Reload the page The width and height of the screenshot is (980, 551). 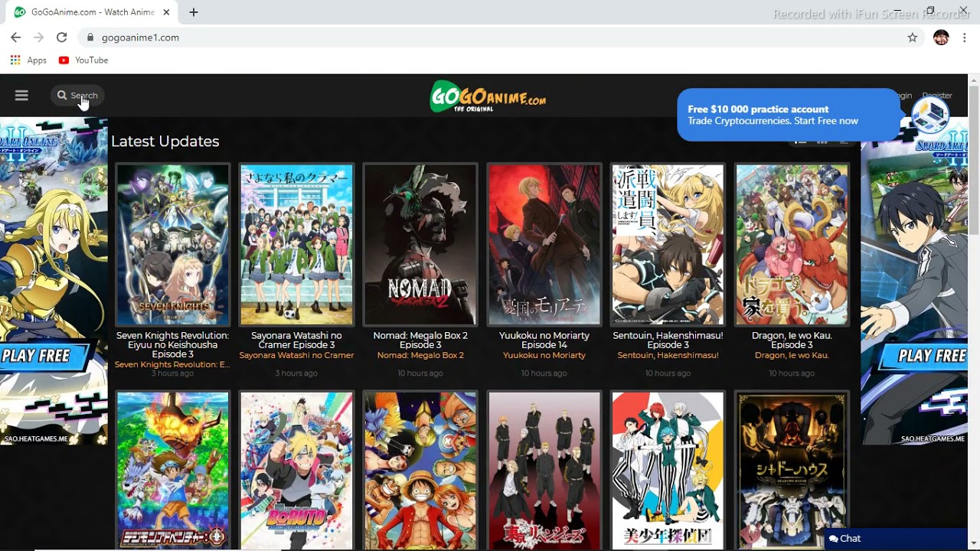(x=62, y=37)
